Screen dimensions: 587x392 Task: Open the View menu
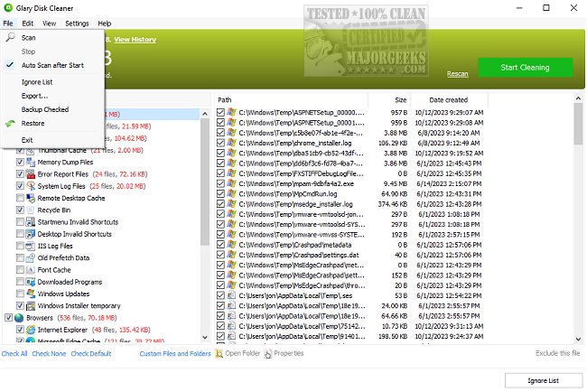click(49, 23)
